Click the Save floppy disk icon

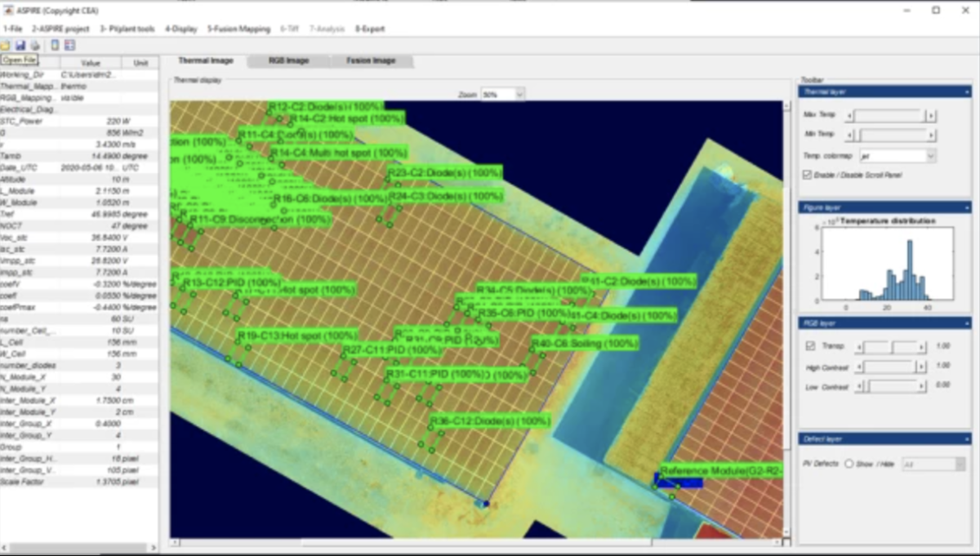(20, 46)
